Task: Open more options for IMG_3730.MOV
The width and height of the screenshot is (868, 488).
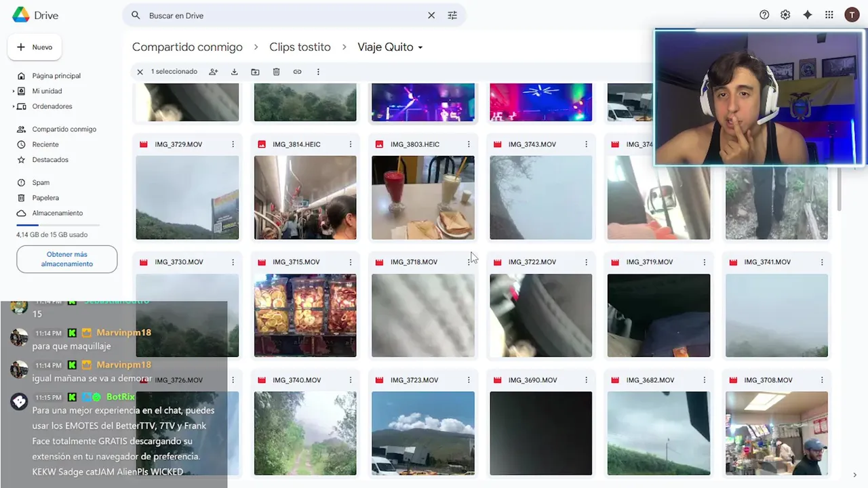Action: [233, 262]
